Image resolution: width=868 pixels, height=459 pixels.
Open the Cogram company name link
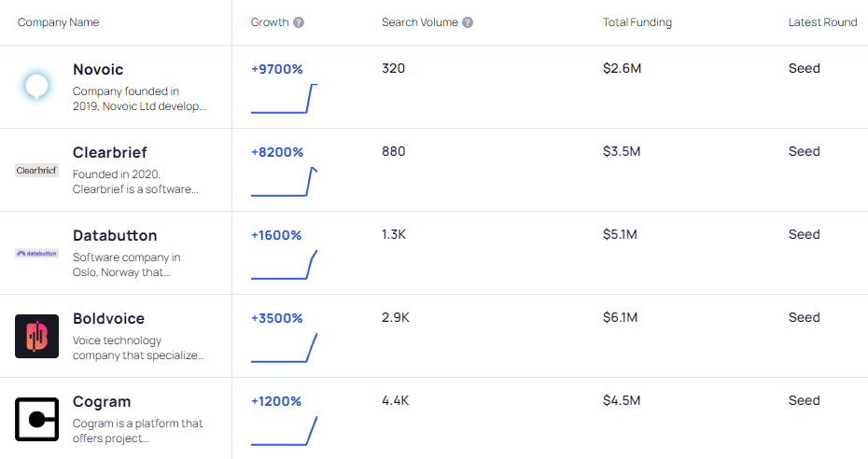[x=102, y=402]
